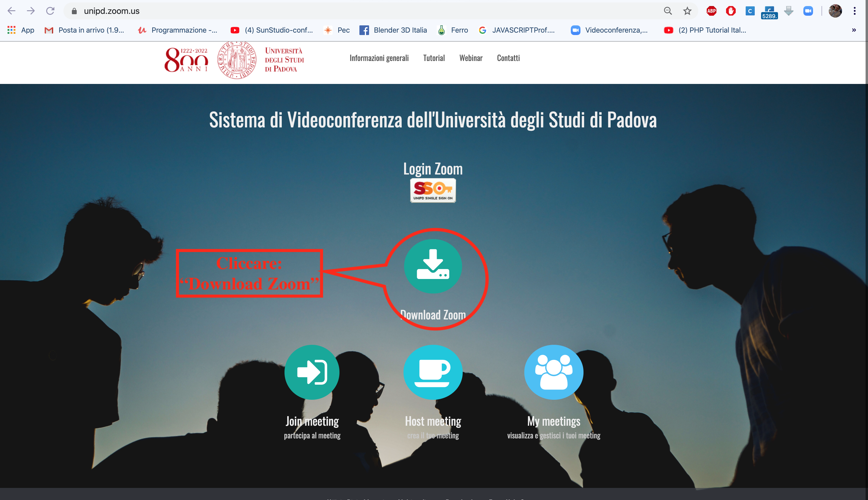The image size is (868, 500).
Task: Open the SunStudio-conf YouTube bookmark
Action: click(272, 30)
